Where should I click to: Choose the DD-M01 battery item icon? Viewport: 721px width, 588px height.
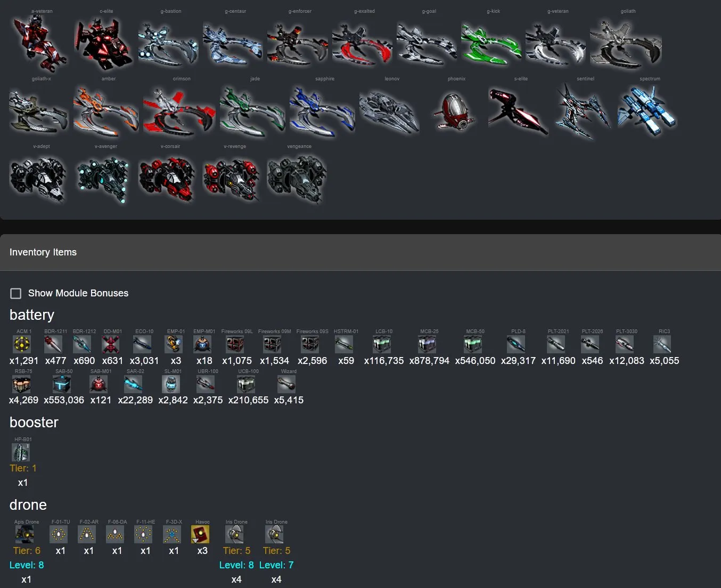tap(111, 344)
